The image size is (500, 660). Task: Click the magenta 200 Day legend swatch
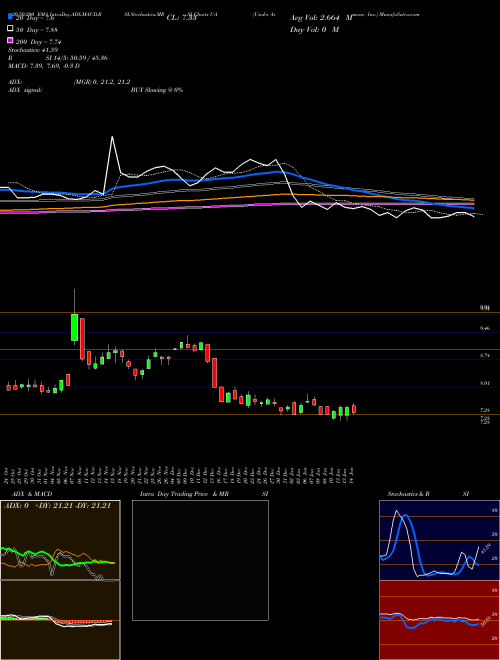point(10,41)
